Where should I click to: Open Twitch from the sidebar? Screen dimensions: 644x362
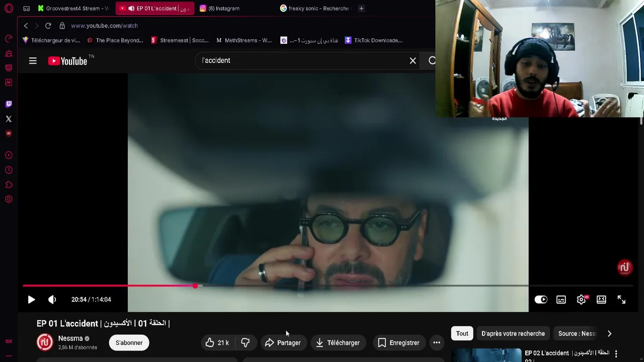click(9, 104)
